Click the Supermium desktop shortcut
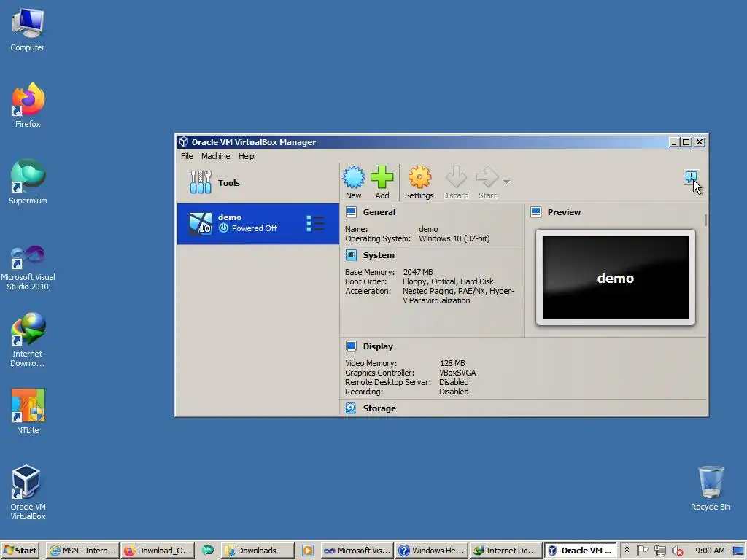The height and width of the screenshot is (560, 747). click(x=28, y=182)
